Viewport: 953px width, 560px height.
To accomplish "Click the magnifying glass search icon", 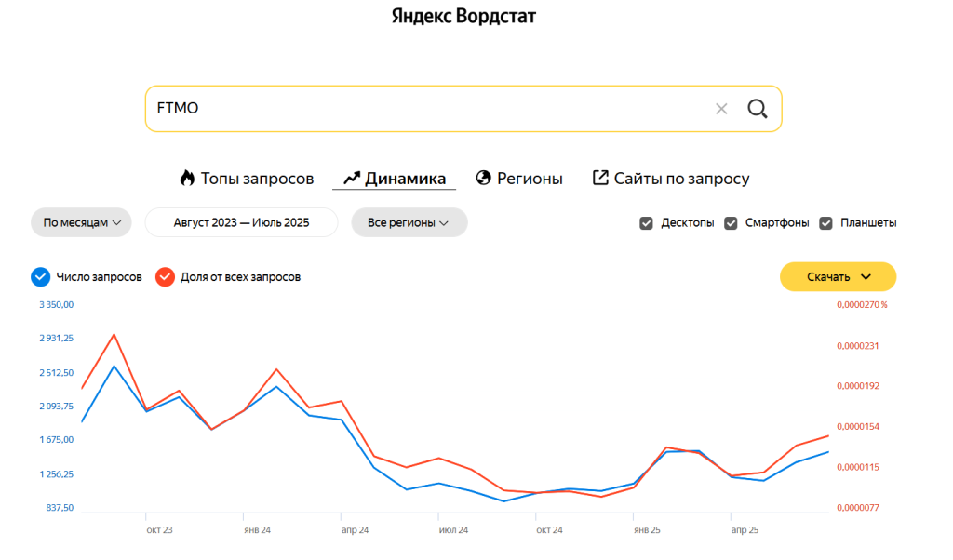I will 758,109.
